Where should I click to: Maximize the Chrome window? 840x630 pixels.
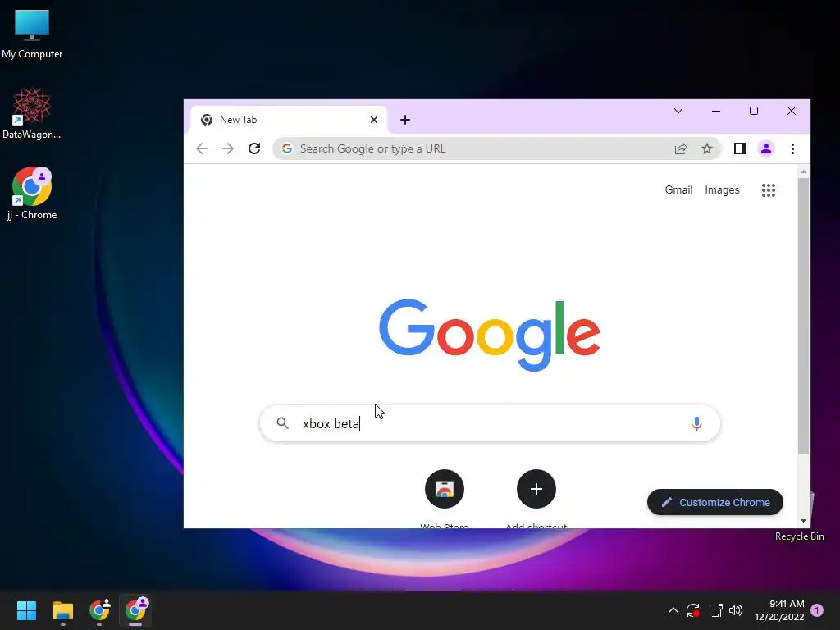click(x=754, y=111)
